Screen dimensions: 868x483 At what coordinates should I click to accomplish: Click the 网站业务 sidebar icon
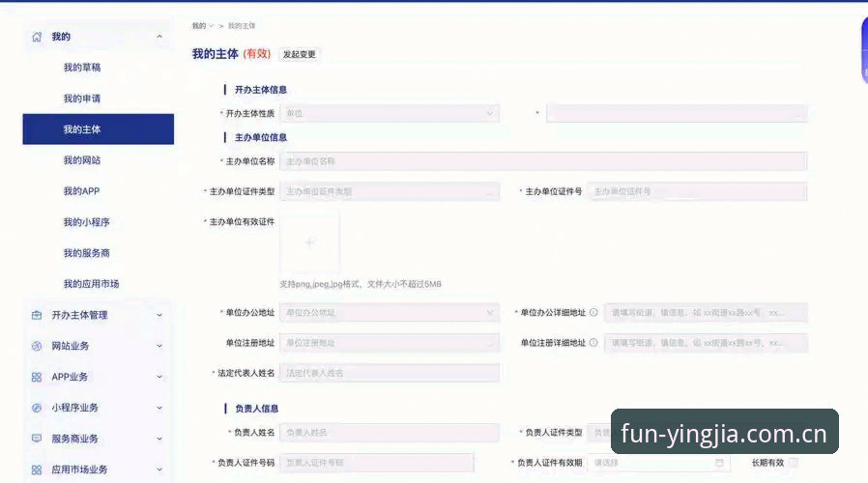(x=37, y=347)
